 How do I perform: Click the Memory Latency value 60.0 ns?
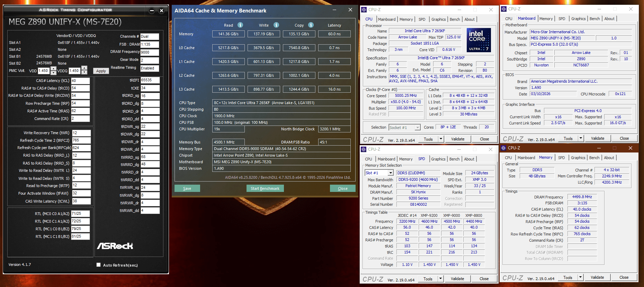point(334,34)
